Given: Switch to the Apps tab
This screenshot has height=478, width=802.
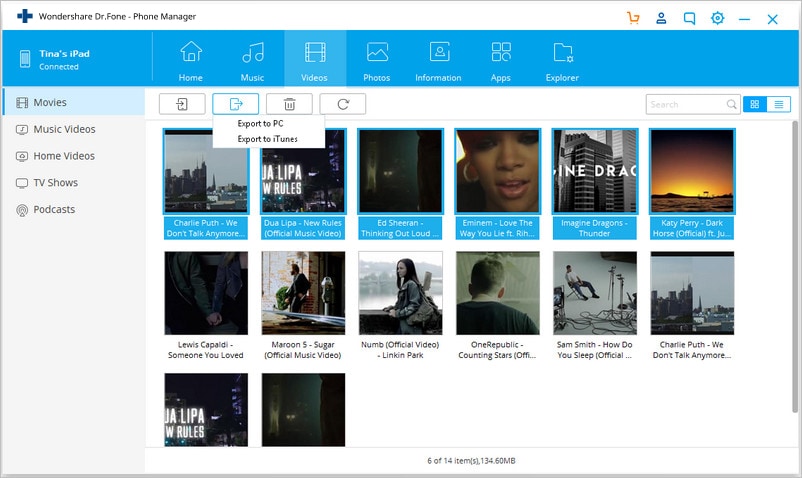Looking at the screenshot, I should pos(501,61).
